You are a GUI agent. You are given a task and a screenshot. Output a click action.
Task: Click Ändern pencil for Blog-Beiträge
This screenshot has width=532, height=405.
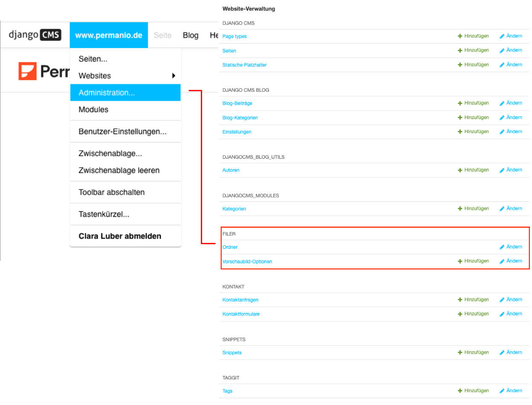[x=511, y=103]
